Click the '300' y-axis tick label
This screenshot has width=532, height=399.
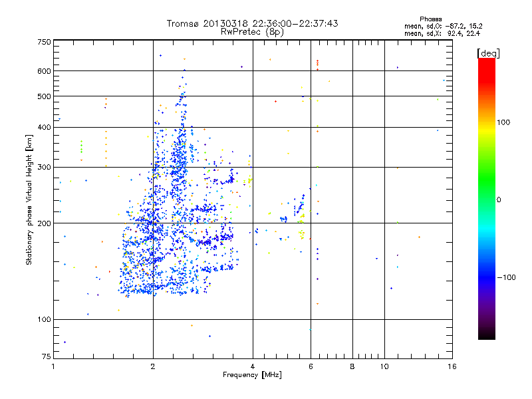(44, 167)
